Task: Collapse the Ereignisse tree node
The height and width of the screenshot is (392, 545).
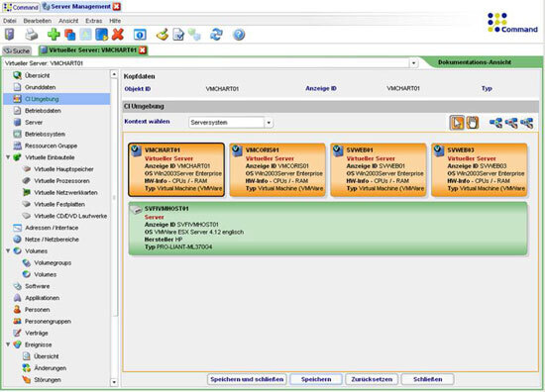Action: tap(8, 344)
